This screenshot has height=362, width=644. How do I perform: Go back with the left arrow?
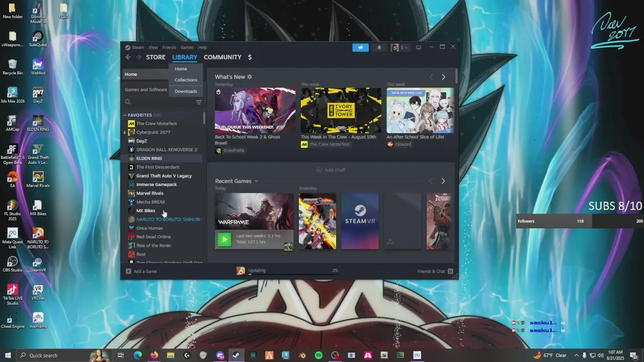(128, 57)
